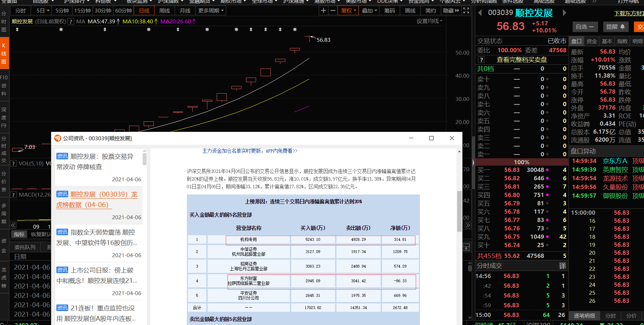This screenshot has height=325, width=644.
Task: Go to next stock with right arrow
Action: click(564, 13)
